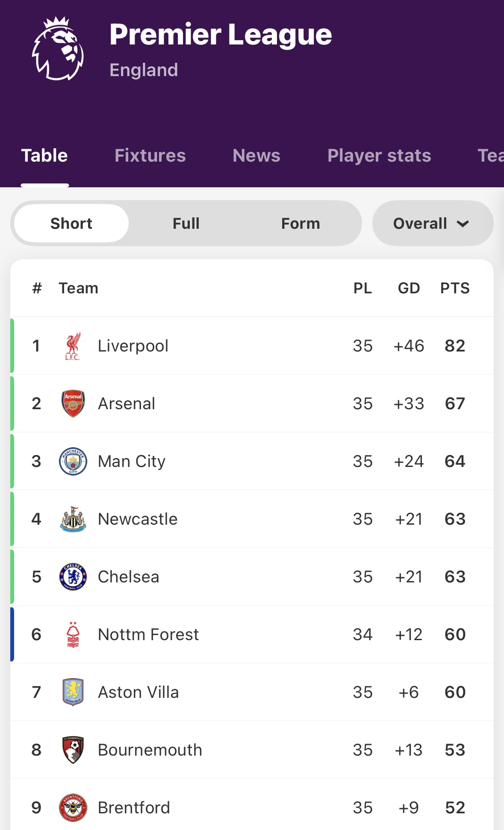Select the Newcastle crest icon
504x830 pixels.
73,519
